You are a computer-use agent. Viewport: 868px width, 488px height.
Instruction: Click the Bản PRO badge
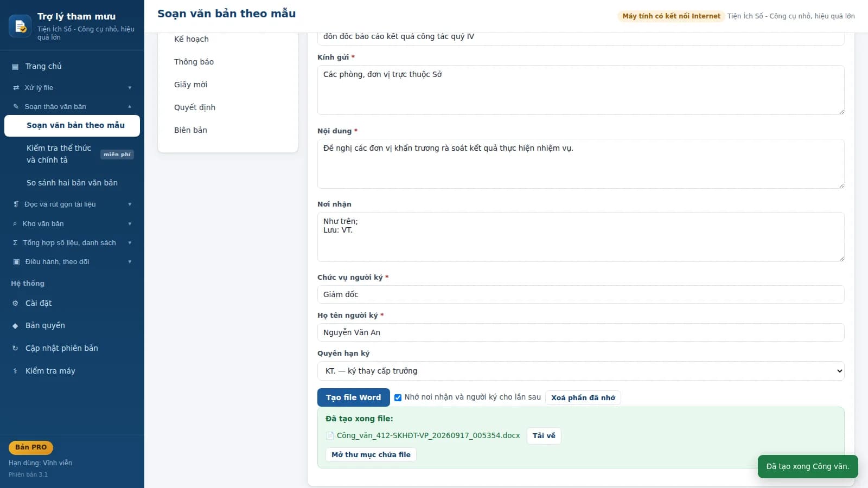coord(31,447)
